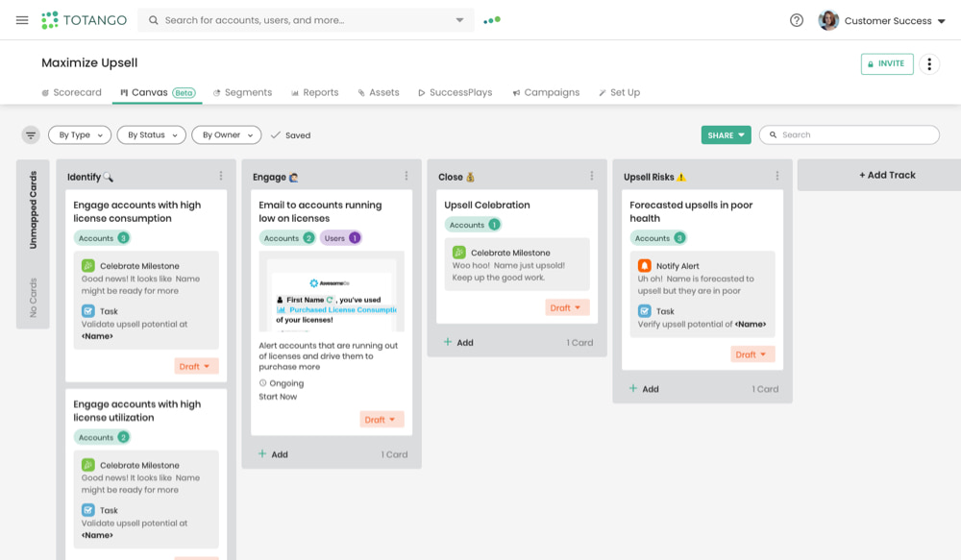Click the three green dots status icon
The width and height of the screenshot is (961, 560).
click(x=491, y=20)
